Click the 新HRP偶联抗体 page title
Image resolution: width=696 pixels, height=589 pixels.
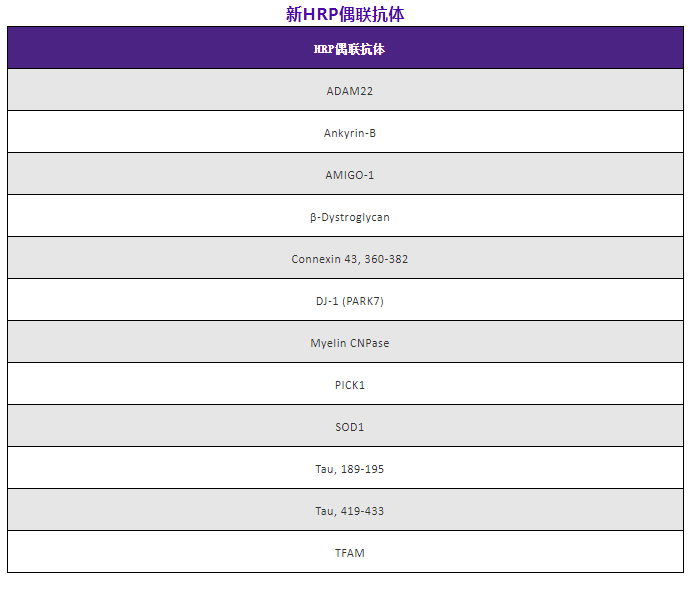pyautogui.click(x=345, y=14)
